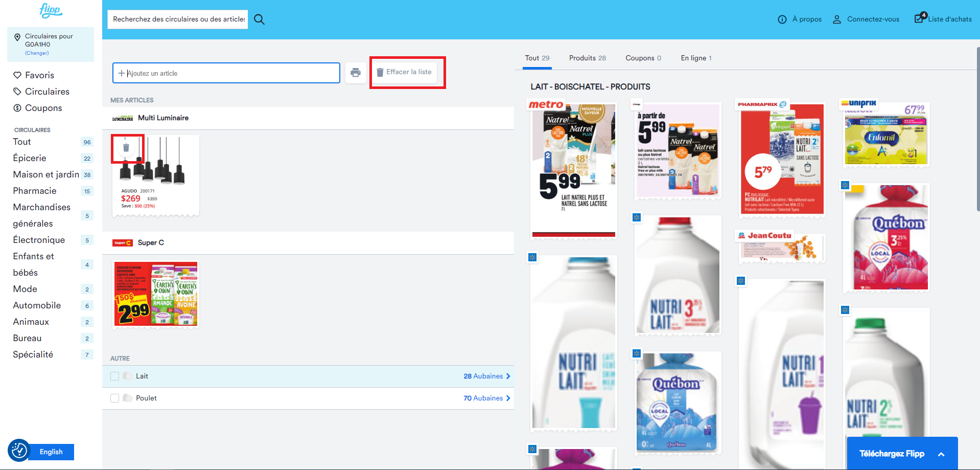Image resolution: width=980 pixels, height=470 pixels.
Task: Open the Circulaires link
Action: click(47, 92)
